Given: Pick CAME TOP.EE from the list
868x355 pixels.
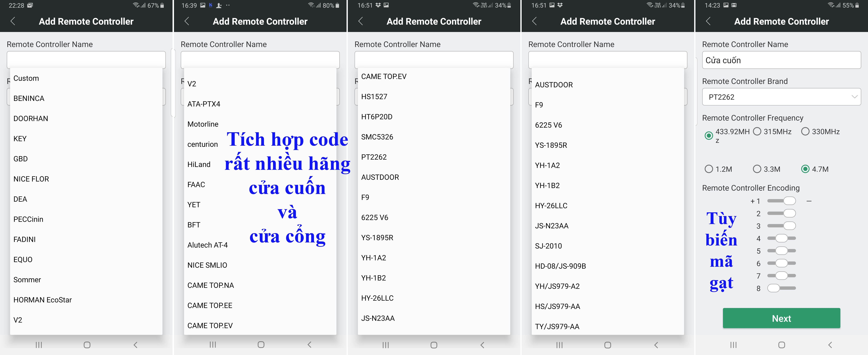Looking at the screenshot, I should 260,306.
